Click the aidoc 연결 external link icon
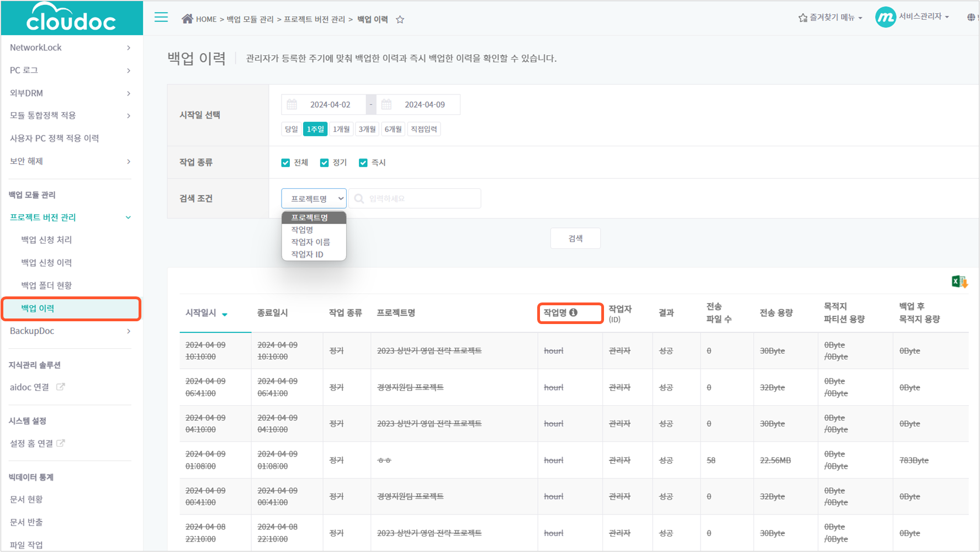Screen dimensions: 980x552 coord(61,387)
